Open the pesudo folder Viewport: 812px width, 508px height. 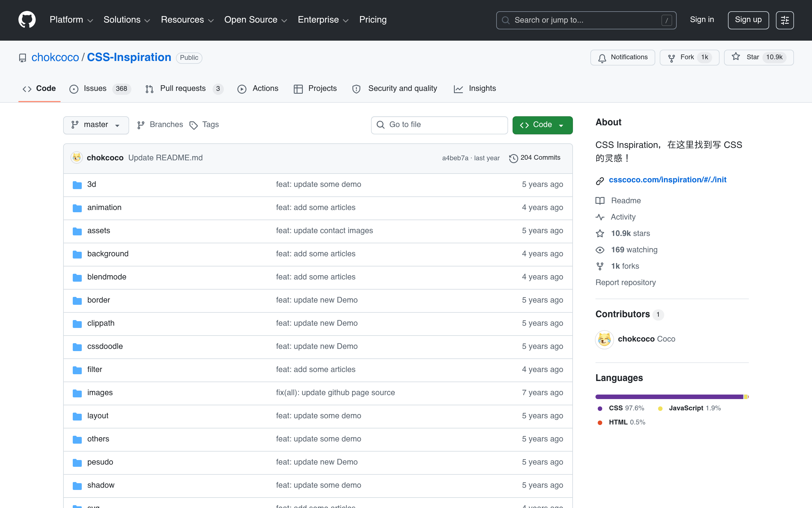[x=100, y=462]
